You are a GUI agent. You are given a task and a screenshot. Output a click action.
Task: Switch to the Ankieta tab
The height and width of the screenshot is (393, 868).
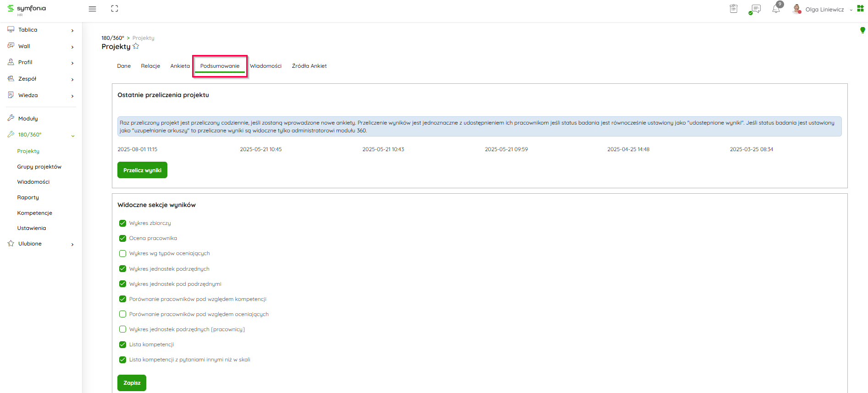180,66
